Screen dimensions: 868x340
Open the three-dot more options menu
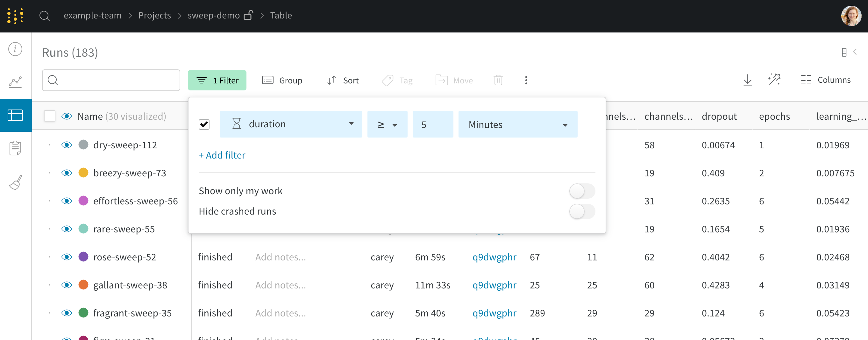(x=526, y=80)
